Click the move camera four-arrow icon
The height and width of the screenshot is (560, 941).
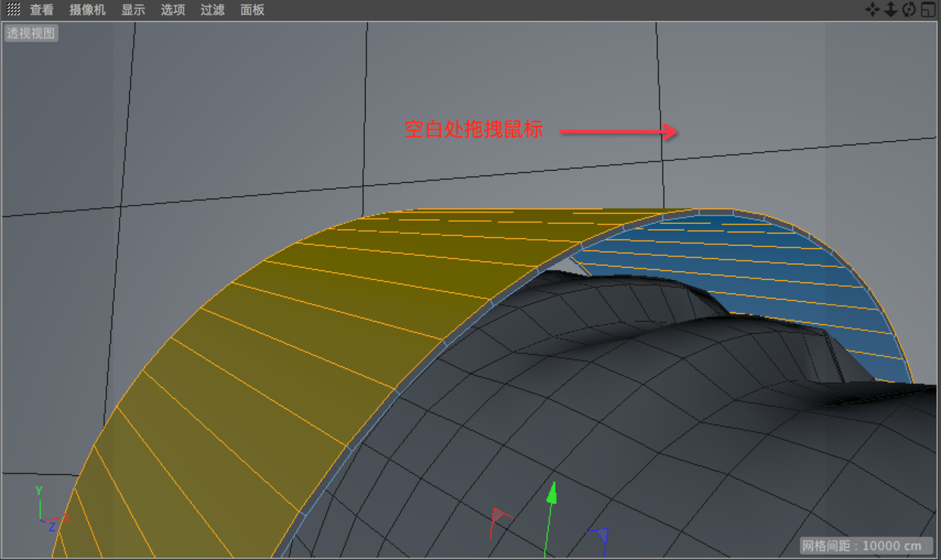[873, 10]
